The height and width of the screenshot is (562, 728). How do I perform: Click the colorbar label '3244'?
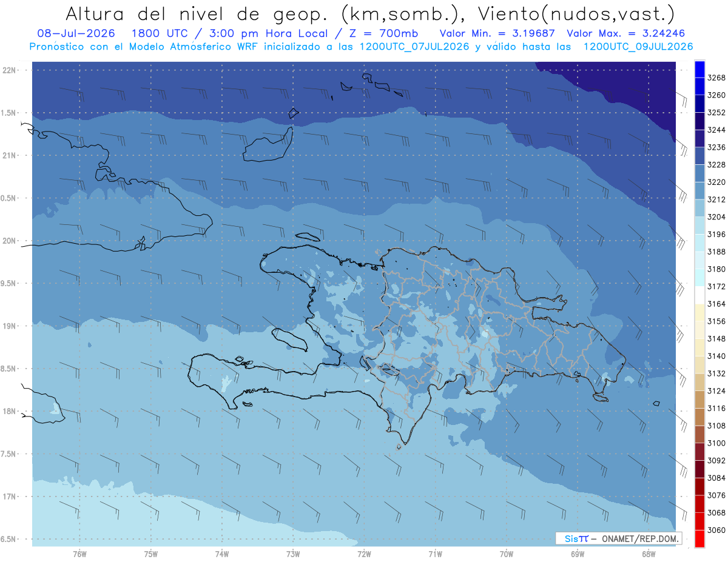[x=716, y=130]
